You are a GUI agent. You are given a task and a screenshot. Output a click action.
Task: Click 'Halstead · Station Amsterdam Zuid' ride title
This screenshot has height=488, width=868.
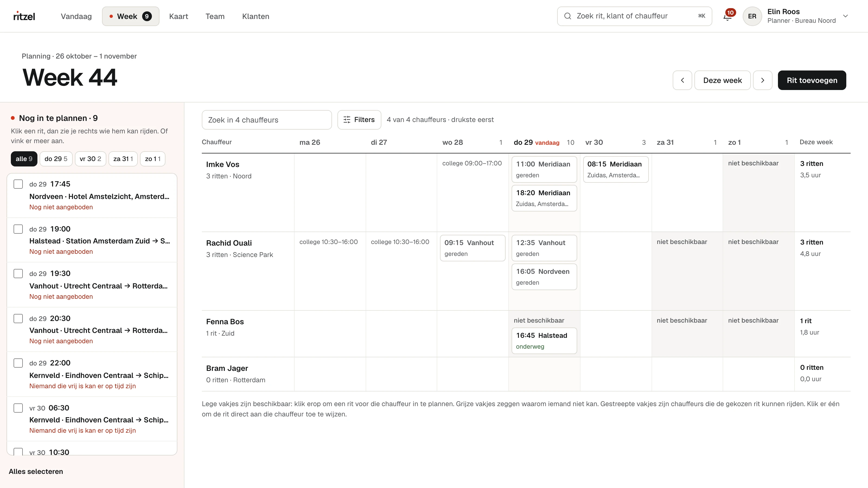tap(99, 241)
